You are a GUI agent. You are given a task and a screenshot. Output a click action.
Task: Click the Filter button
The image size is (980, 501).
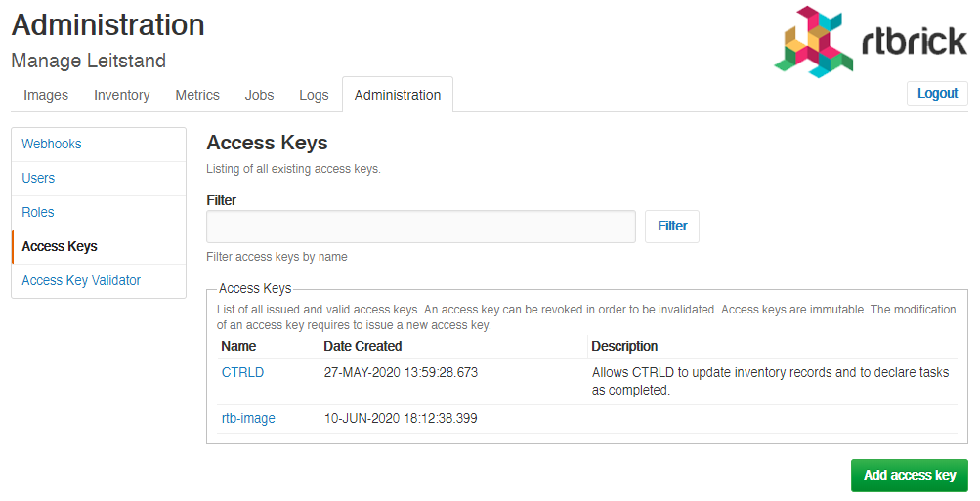(x=672, y=227)
